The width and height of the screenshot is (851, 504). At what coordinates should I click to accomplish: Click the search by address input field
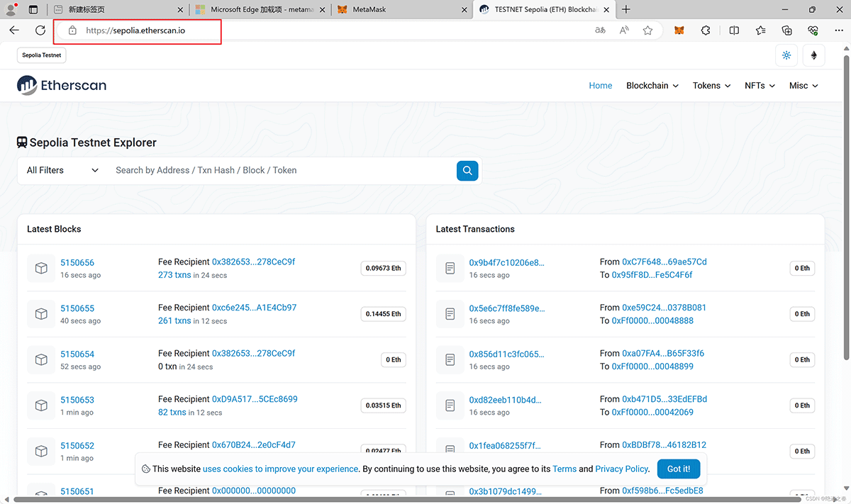[x=280, y=170]
